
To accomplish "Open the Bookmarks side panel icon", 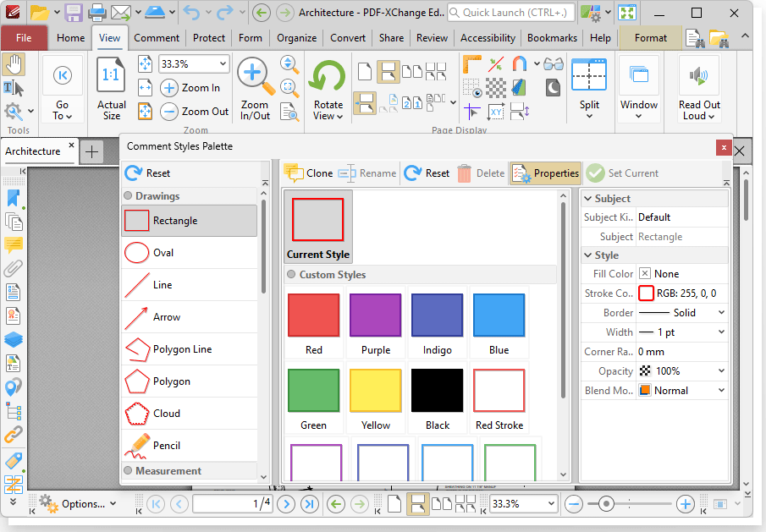I will pyautogui.click(x=14, y=199).
